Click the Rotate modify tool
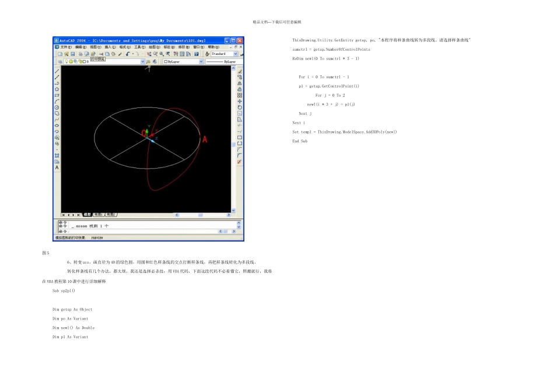 tap(240, 107)
